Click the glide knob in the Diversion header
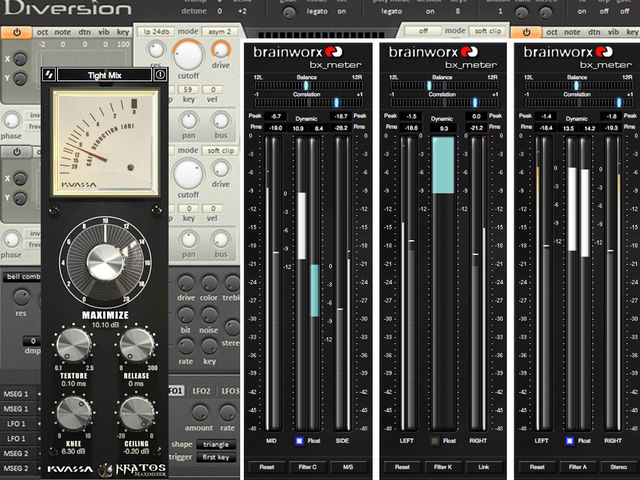Image resolution: width=640 pixels, height=480 pixels. (289, 13)
